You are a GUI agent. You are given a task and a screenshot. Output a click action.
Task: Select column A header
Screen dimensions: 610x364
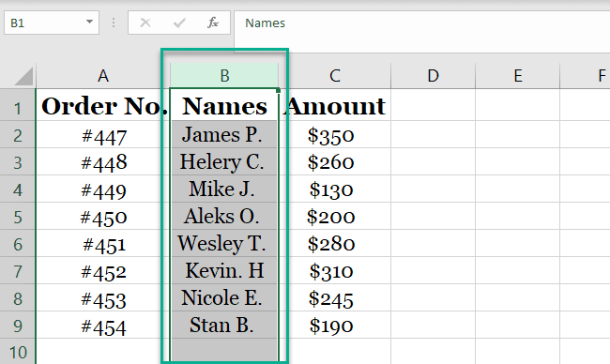point(103,76)
